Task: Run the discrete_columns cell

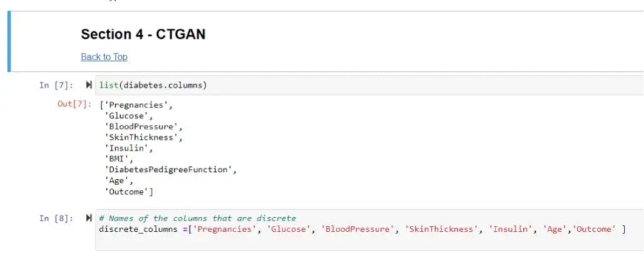Action: click(x=88, y=218)
